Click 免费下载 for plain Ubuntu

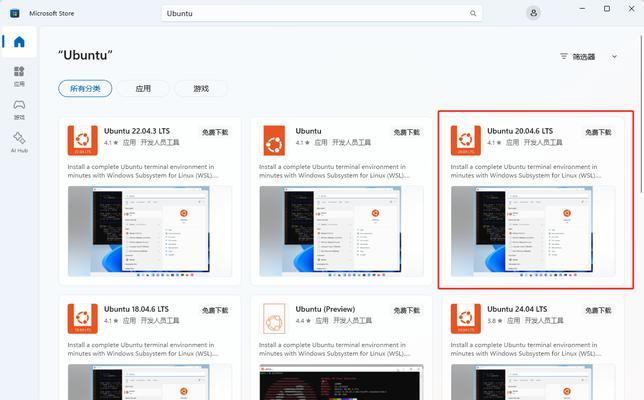coord(407,132)
